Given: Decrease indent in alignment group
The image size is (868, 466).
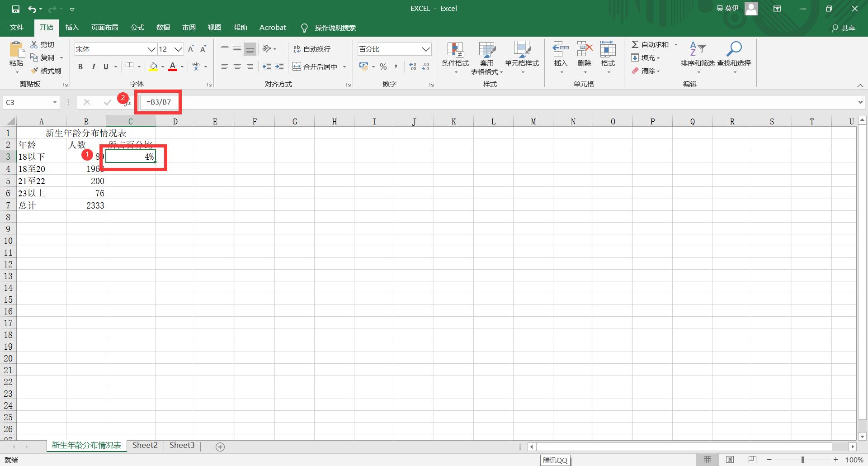Looking at the screenshot, I should pos(267,67).
